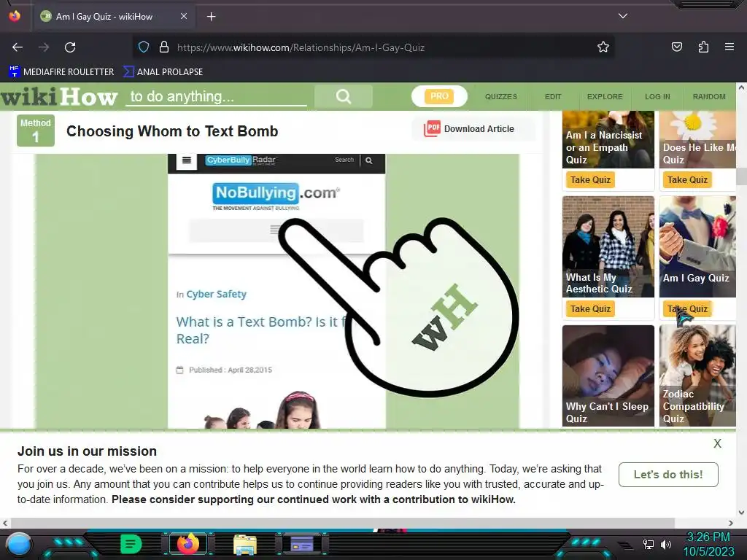The width and height of the screenshot is (747, 560).
Task: Save page to Pocket
Action: tap(676, 47)
